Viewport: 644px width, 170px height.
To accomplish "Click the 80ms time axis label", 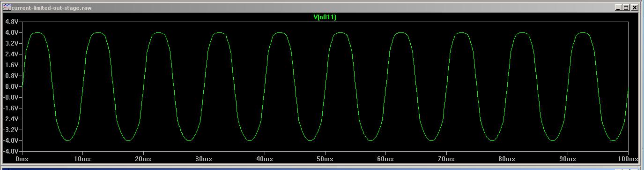I will (x=507, y=159).
